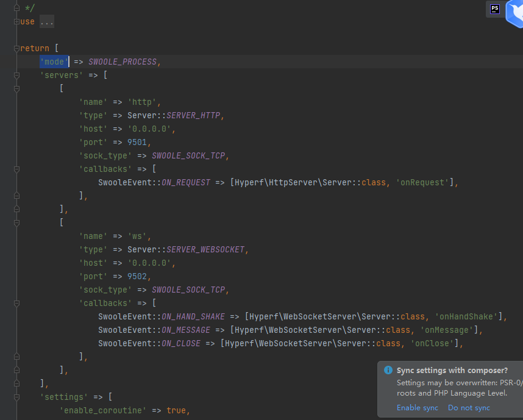Click the PhpStorm taskbar icon
Screen dimensions: 523x420
pos(494,9)
